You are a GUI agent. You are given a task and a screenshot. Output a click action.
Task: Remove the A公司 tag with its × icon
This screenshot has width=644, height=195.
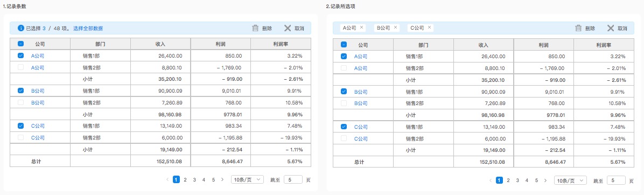tap(361, 27)
